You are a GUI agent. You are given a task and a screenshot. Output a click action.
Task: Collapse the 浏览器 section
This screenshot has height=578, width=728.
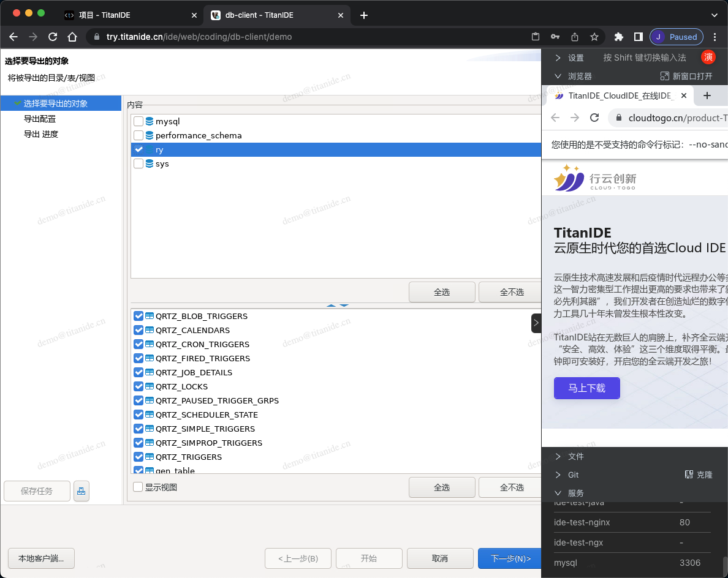558,76
